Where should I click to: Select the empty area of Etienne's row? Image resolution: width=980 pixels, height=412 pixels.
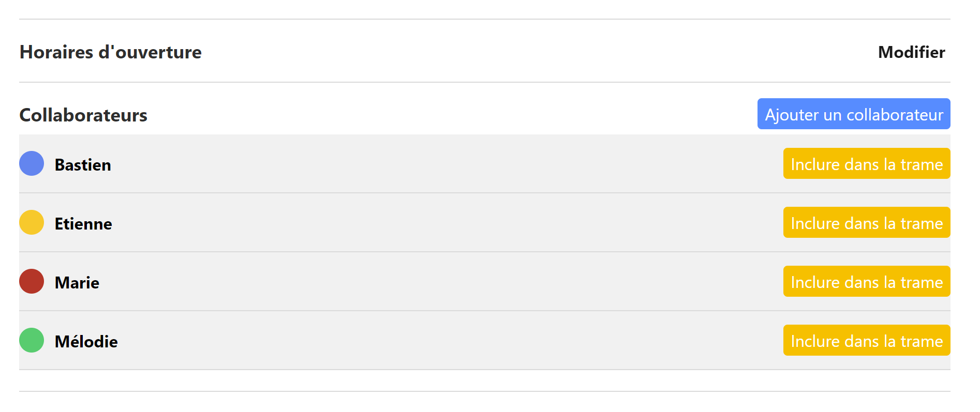coord(445,223)
